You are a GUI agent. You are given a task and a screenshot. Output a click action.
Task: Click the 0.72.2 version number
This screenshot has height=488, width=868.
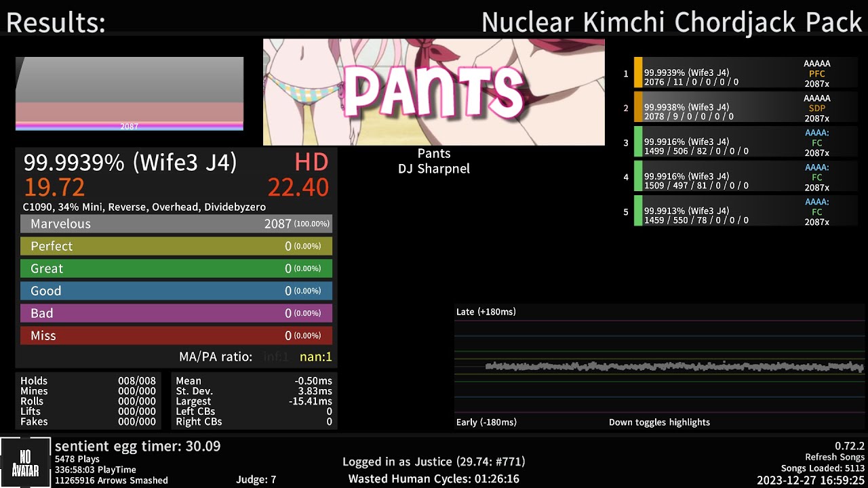[x=850, y=447]
